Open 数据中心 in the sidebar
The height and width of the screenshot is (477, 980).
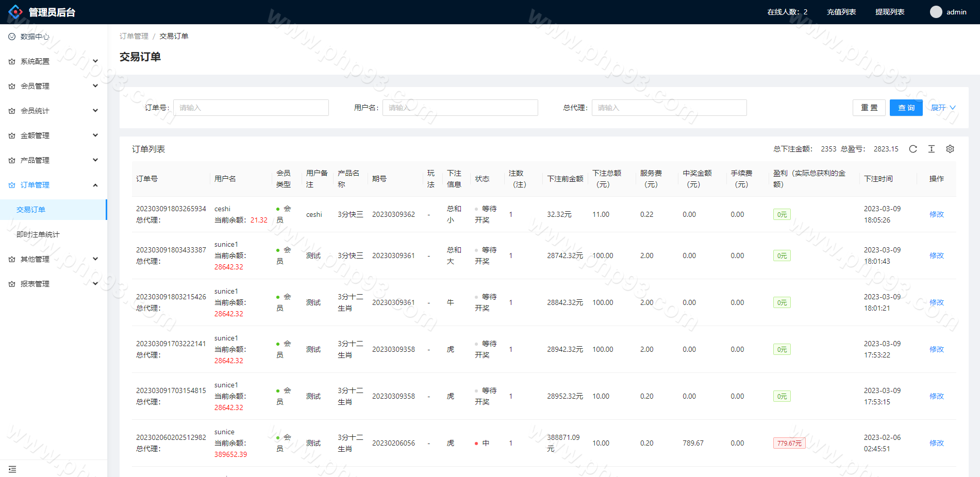35,37
